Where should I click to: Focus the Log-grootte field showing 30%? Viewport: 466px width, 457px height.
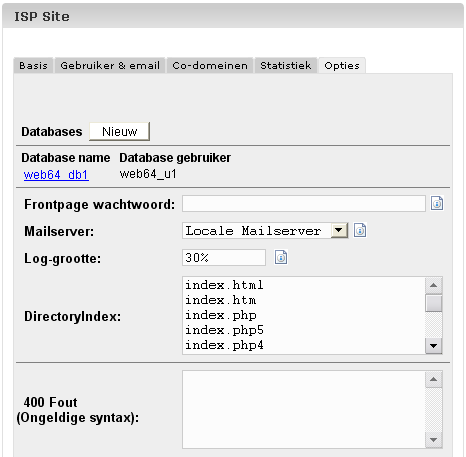tap(224, 257)
